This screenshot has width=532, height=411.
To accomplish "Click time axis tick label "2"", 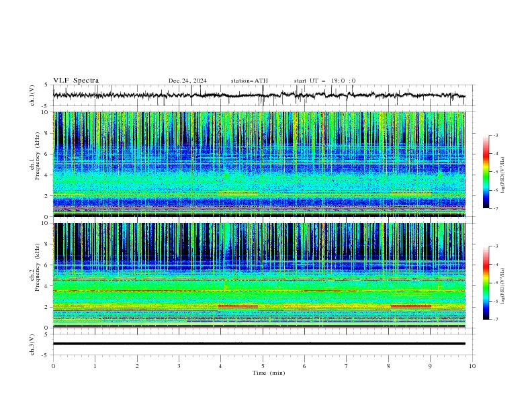I will click(137, 366).
